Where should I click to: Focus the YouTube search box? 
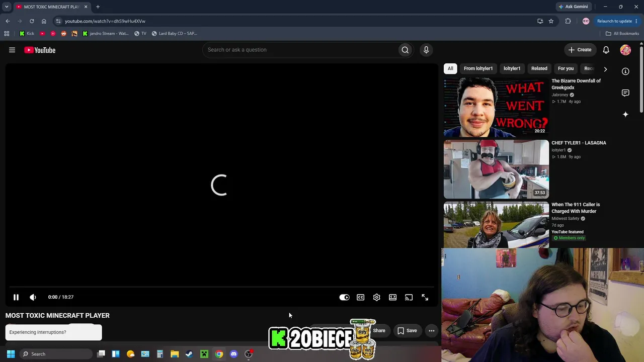pyautogui.click(x=300, y=50)
